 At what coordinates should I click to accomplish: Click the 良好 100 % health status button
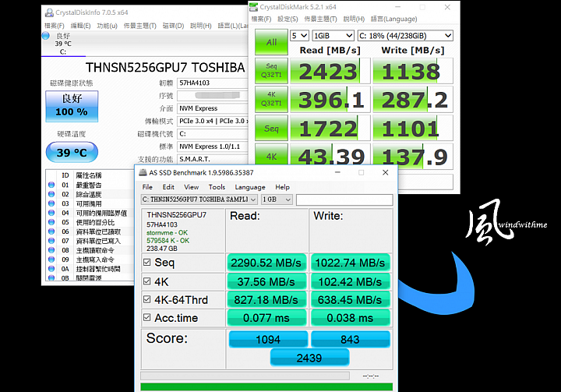click(72, 106)
